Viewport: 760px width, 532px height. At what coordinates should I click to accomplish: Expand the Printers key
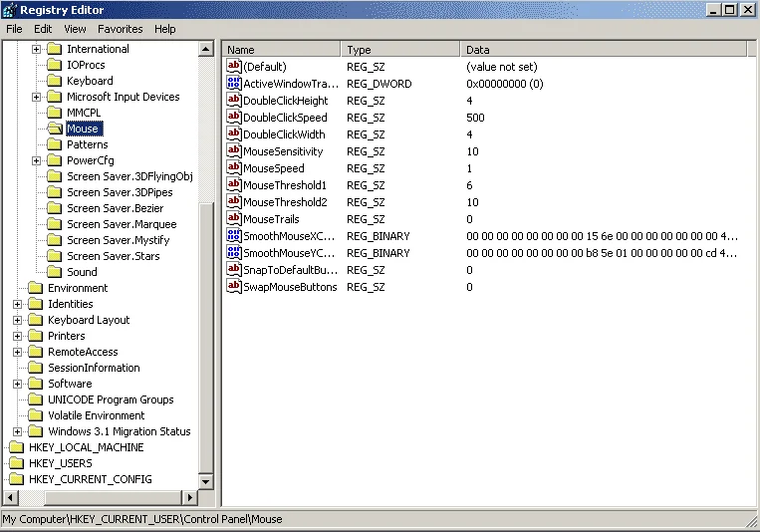tap(18, 336)
